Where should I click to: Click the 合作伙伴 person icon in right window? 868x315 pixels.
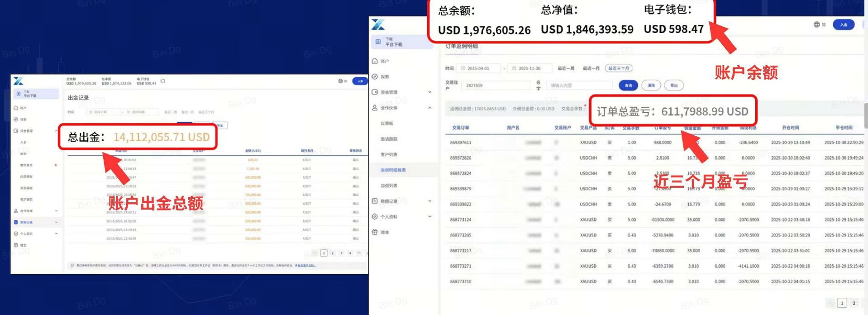click(x=375, y=108)
